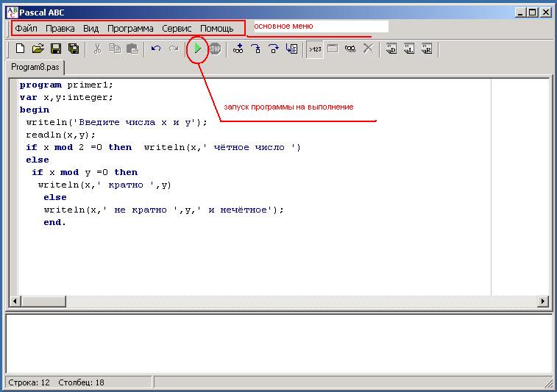Create a new file with toolbar icon
The width and height of the screenshot is (557, 392).
(21, 49)
